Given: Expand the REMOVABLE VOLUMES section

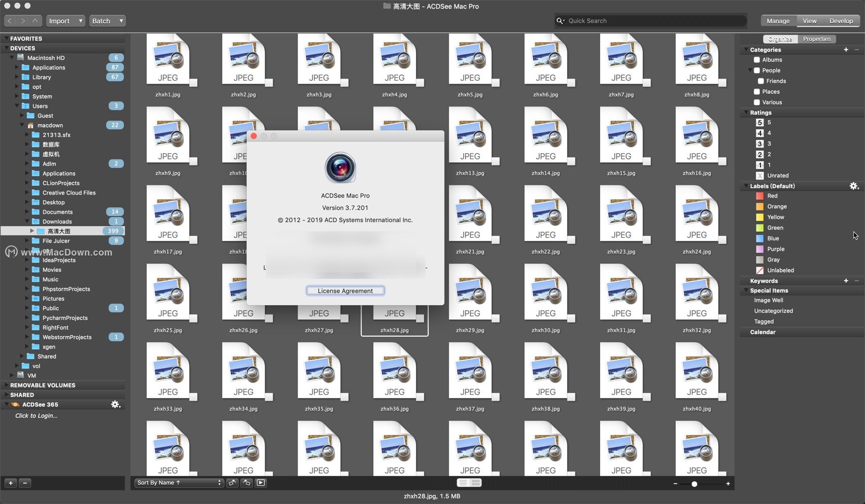Looking at the screenshot, I should pos(6,385).
